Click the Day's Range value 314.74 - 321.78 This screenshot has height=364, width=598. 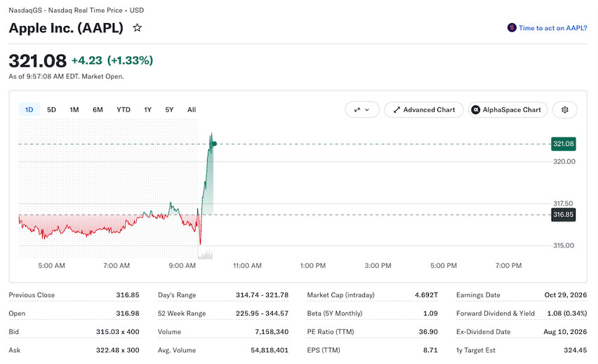[262, 295]
